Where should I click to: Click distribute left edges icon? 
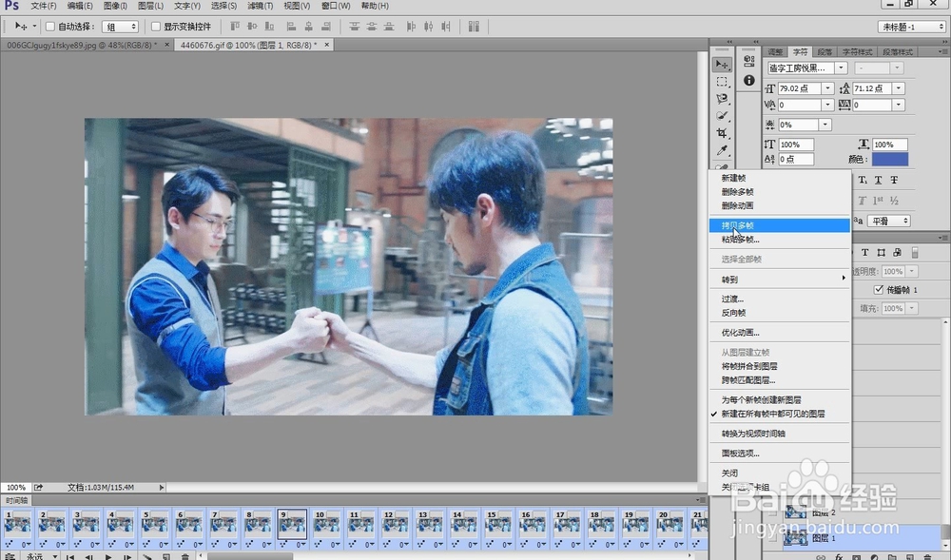click(411, 26)
